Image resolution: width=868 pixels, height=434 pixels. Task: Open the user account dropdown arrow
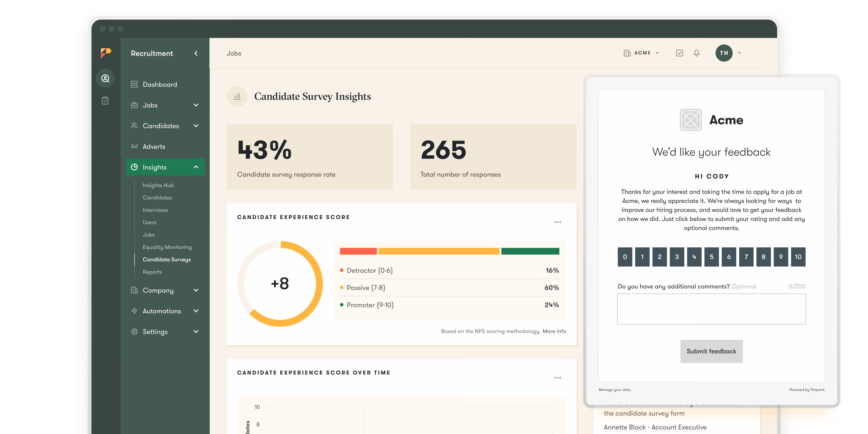[739, 53]
